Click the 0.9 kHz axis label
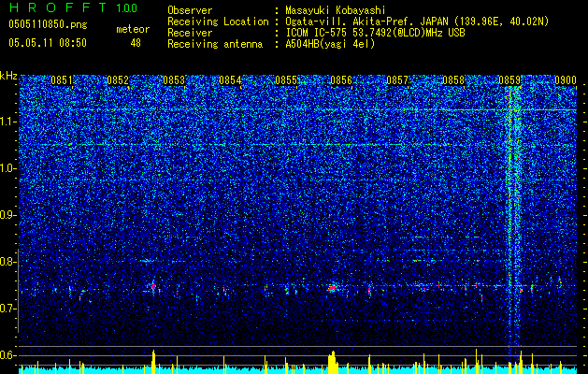588x374 pixels. pos(8,215)
